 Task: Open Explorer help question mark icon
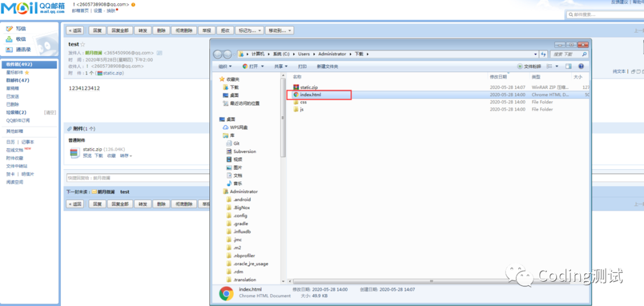coord(581,67)
